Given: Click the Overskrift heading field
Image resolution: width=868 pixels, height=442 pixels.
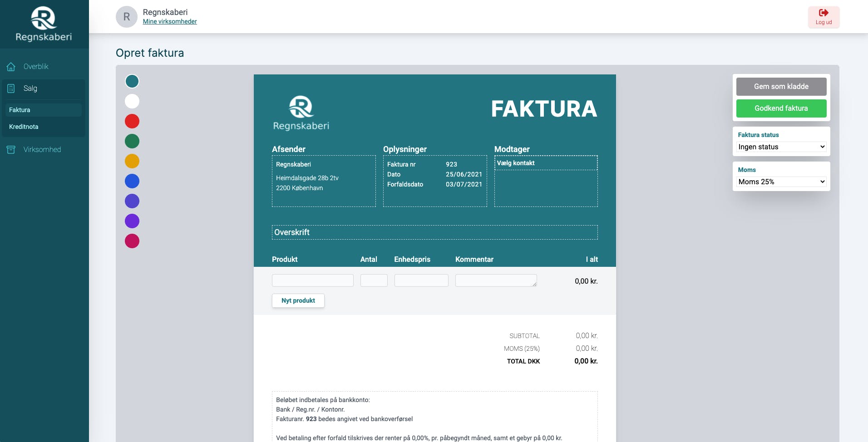Looking at the screenshot, I should pyautogui.click(x=434, y=232).
